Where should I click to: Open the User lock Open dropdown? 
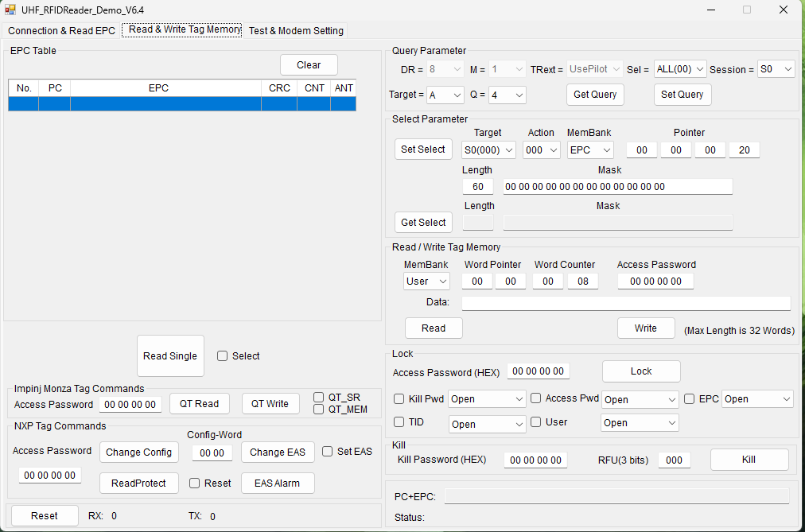640,423
